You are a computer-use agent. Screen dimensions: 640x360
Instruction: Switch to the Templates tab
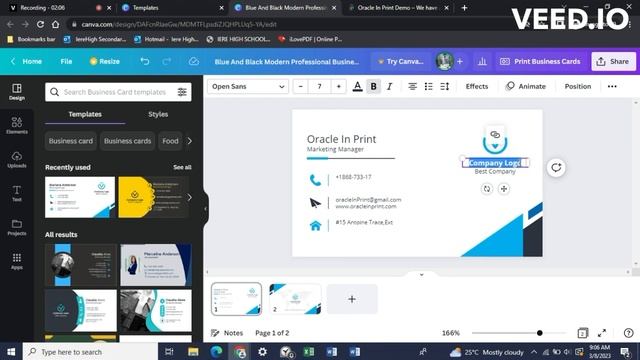[85, 114]
